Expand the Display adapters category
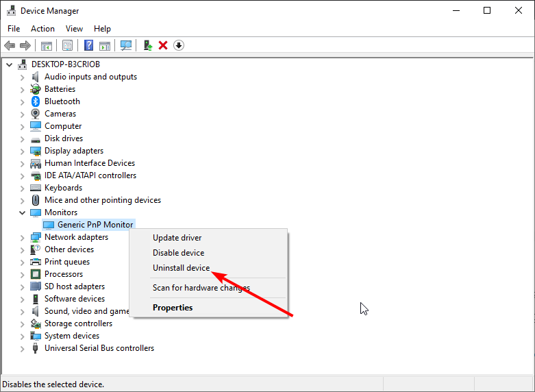535x392 pixels. pos(22,151)
